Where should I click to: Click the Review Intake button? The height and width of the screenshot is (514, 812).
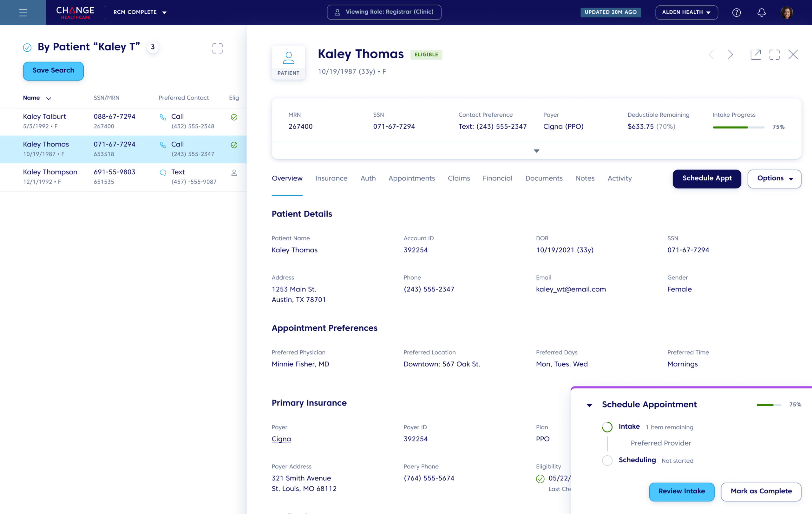coord(682,491)
